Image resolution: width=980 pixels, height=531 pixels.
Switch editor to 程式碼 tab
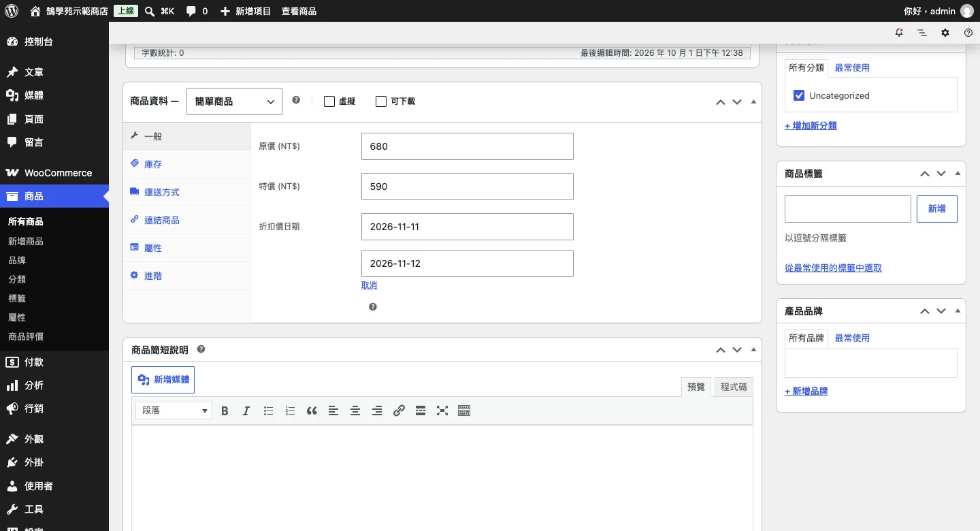[734, 387]
